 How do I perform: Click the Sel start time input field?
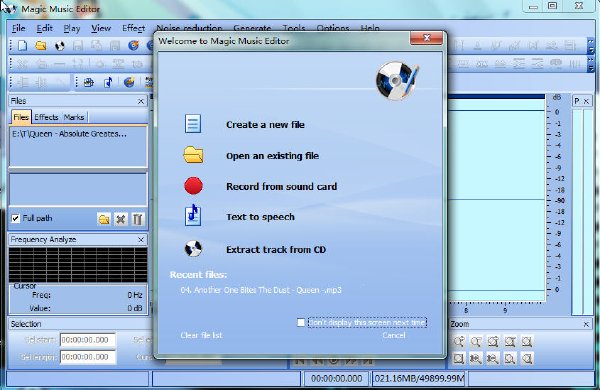[x=88, y=340]
